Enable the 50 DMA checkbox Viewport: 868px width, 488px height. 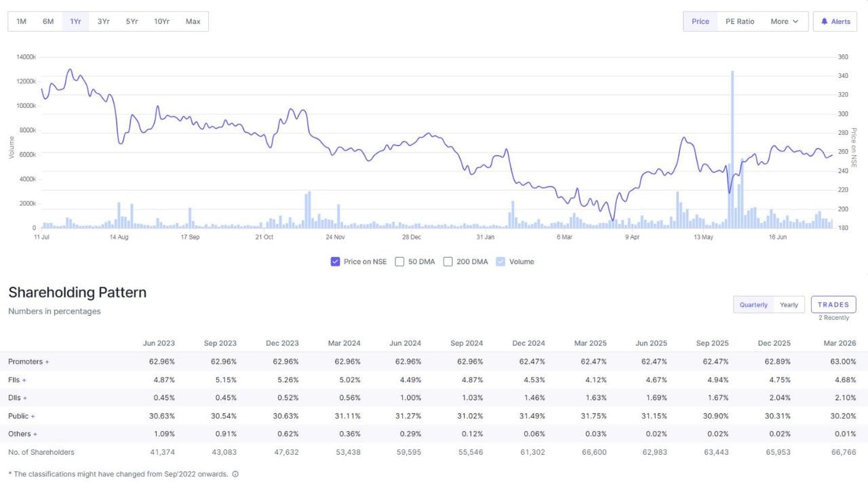click(x=399, y=262)
